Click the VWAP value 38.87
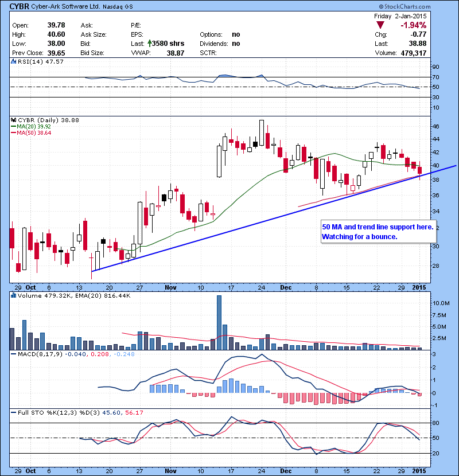 tap(176, 53)
